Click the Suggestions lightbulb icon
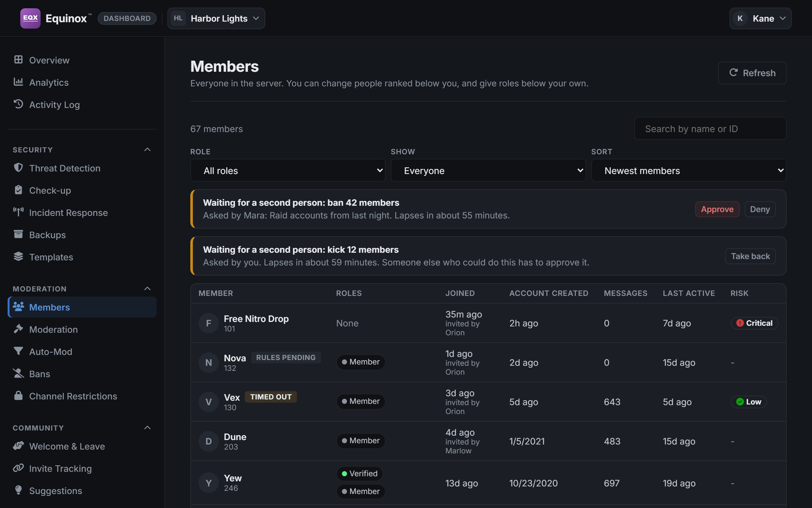812x508 pixels. coord(18,490)
